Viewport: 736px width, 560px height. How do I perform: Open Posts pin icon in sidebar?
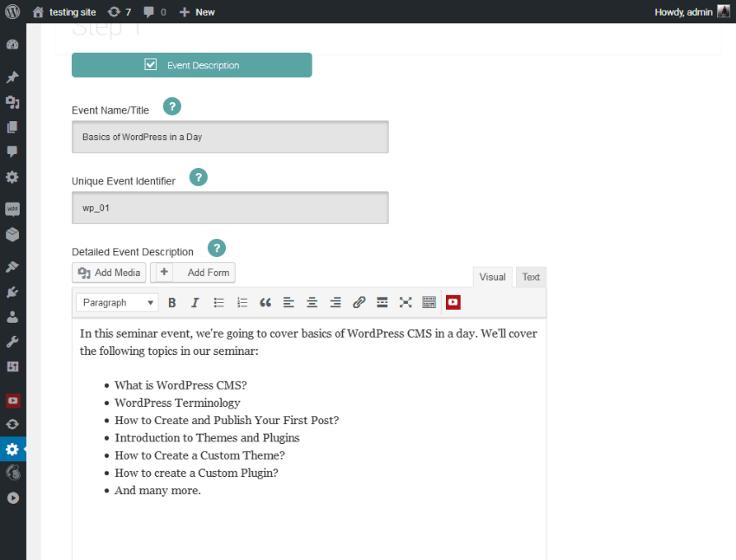(x=13, y=77)
